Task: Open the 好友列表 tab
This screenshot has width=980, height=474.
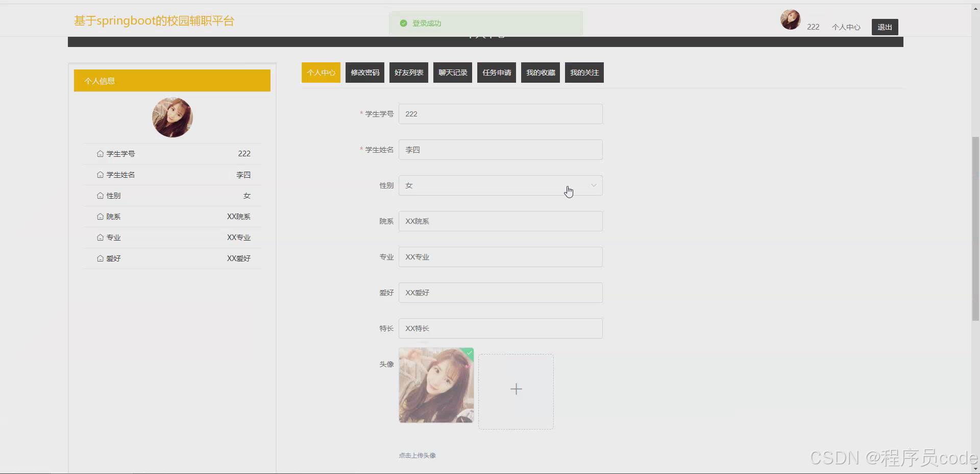Action: click(x=409, y=73)
